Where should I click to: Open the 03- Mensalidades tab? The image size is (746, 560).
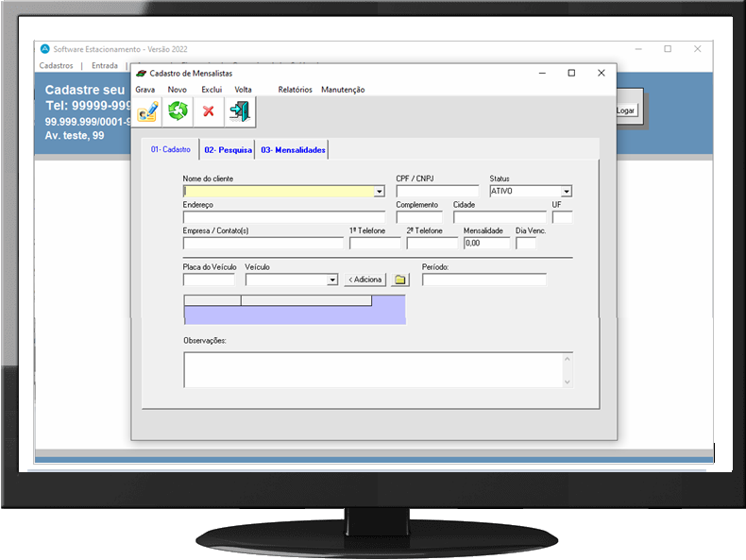point(293,150)
